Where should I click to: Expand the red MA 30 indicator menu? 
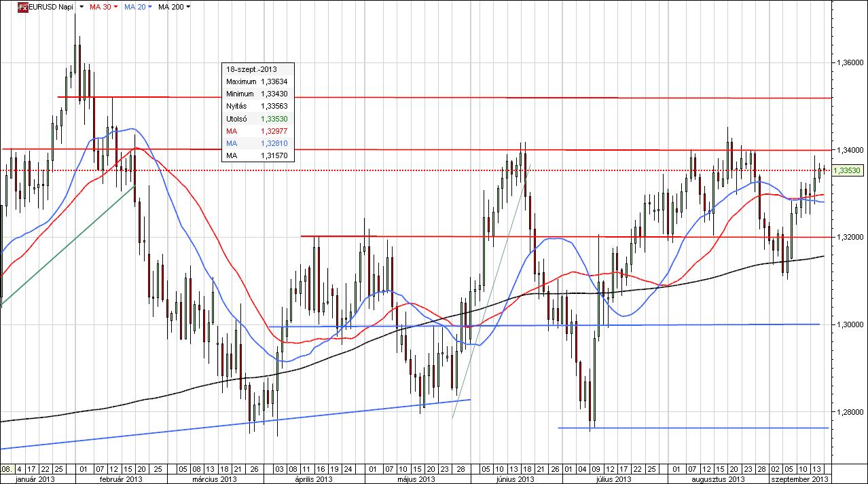[115, 7]
